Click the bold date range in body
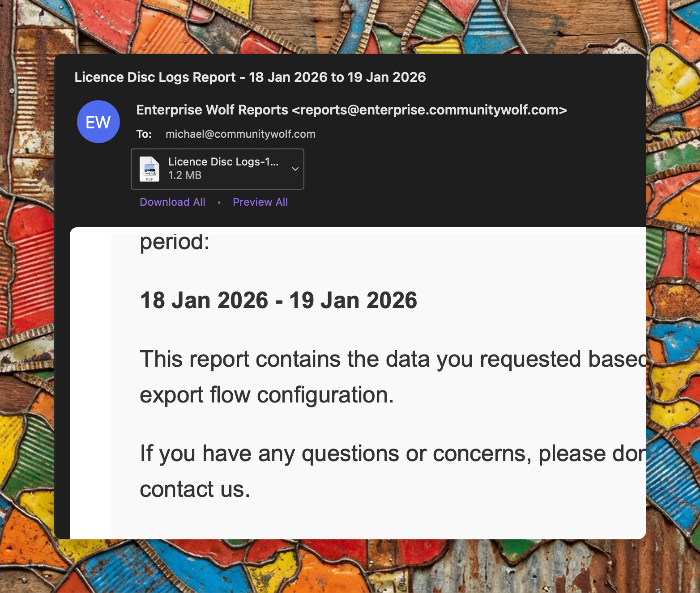Image resolution: width=700 pixels, height=593 pixels. (278, 300)
